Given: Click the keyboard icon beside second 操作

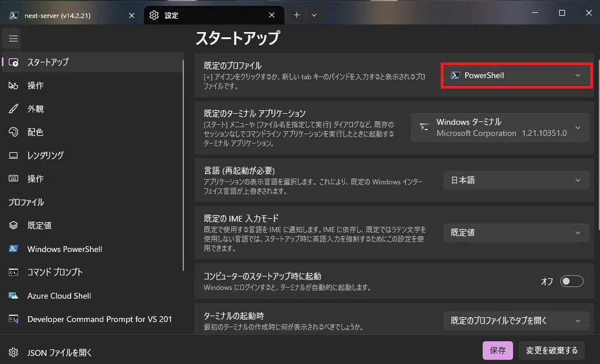Looking at the screenshot, I should click(13, 178).
